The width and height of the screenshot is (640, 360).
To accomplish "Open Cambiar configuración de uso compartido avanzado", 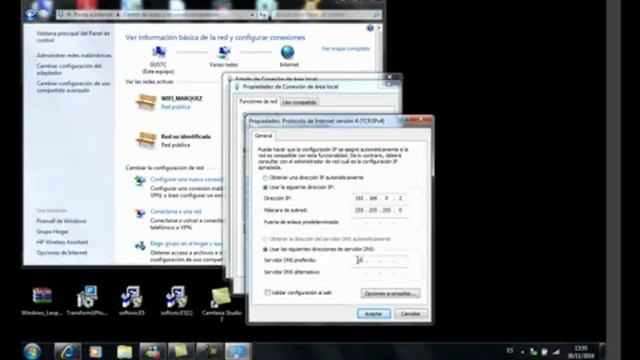I will pyautogui.click(x=73, y=87).
